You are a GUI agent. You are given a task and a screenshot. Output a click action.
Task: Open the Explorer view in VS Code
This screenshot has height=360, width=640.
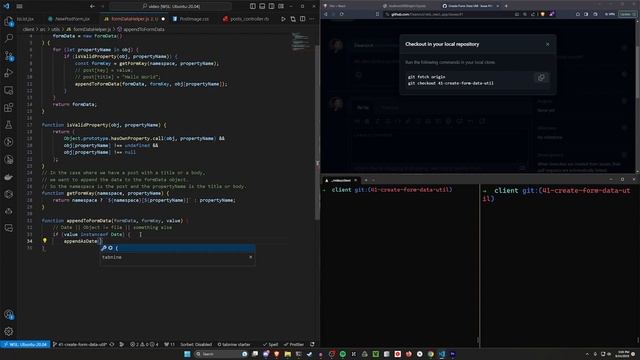pos(9,21)
